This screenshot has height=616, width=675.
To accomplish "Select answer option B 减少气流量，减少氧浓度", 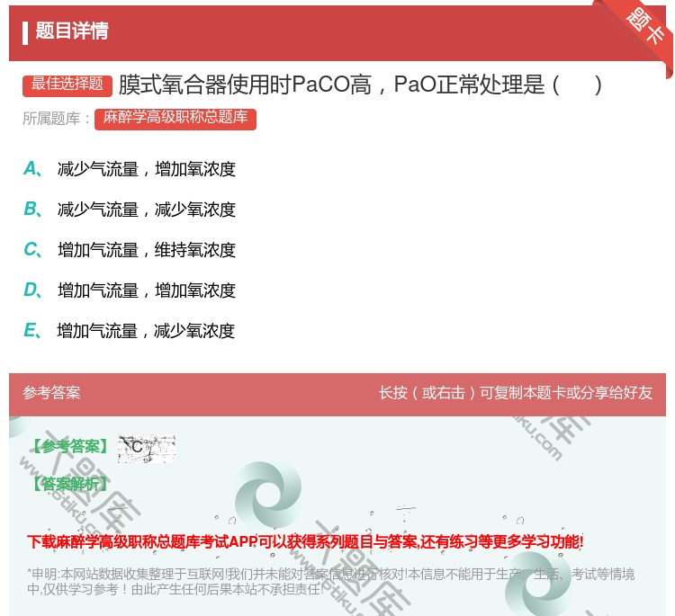I will 129,210.
